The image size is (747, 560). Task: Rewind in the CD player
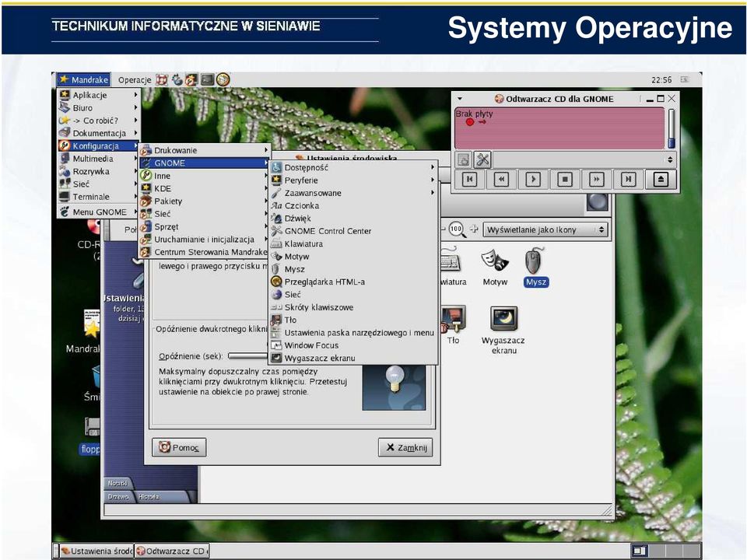[500, 179]
